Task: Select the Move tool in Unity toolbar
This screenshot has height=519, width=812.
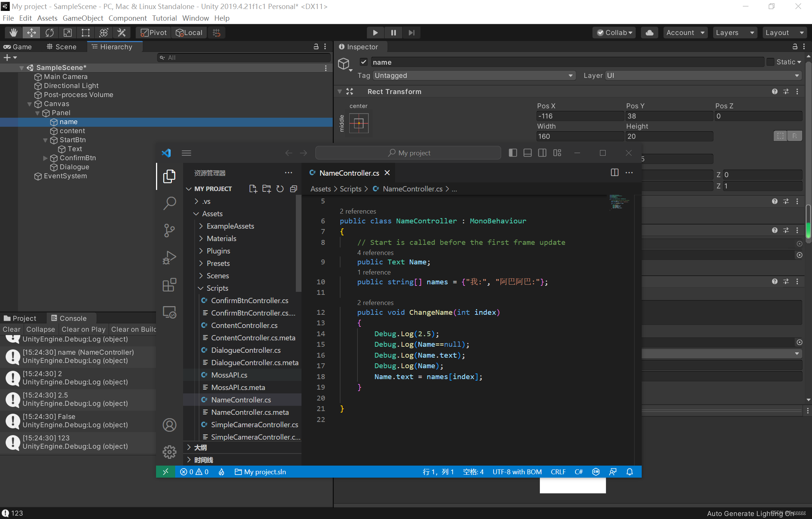Action: click(32, 33)
